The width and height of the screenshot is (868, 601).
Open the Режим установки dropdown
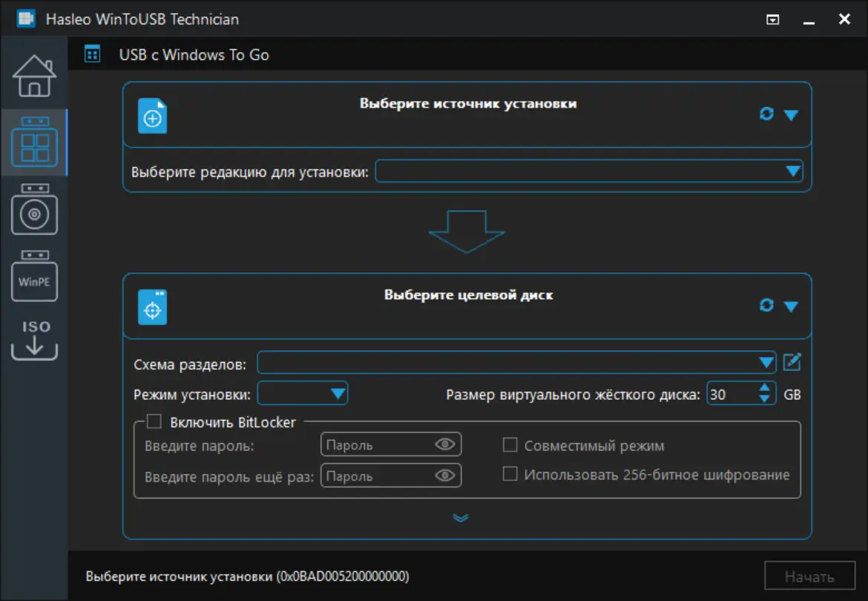338,393
